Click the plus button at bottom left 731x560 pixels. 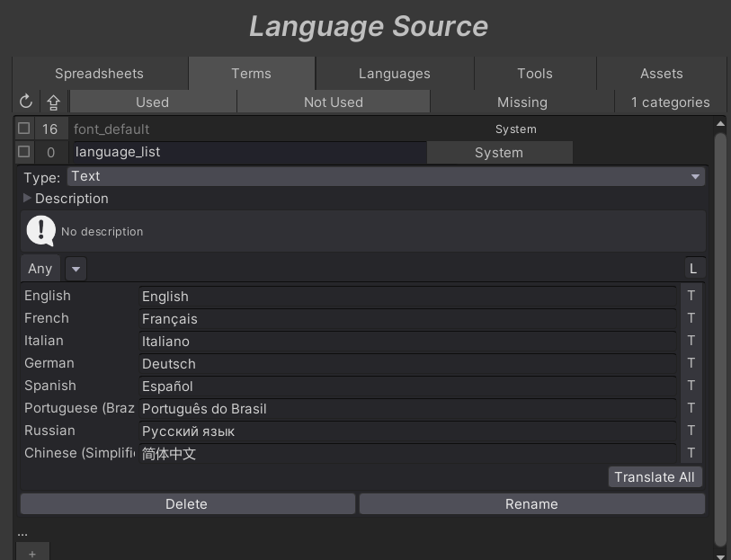tap(32, 553)
